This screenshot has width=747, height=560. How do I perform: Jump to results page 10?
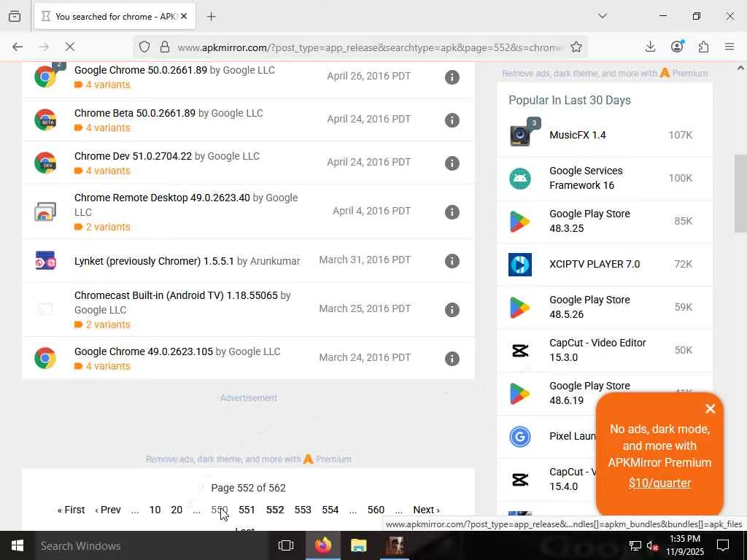pyautogui.click(x=155, y=510)
